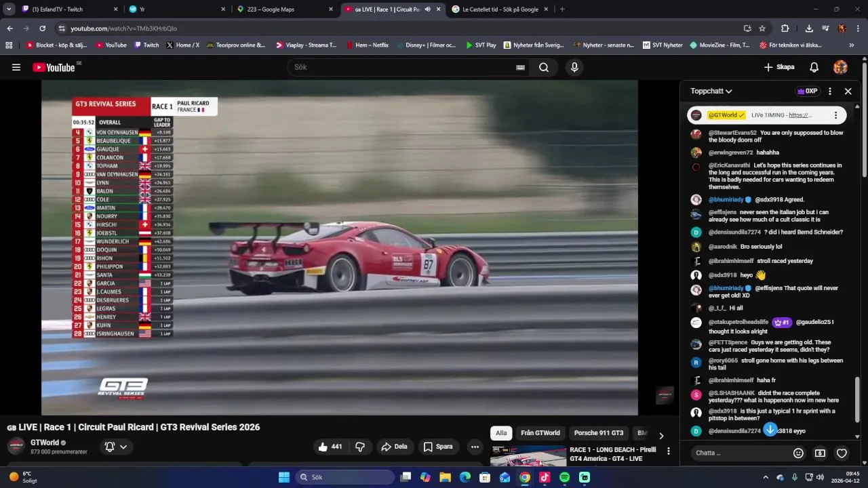
Task: Open the more actions ellipsis under video
Action: click(x=475, y=447)
